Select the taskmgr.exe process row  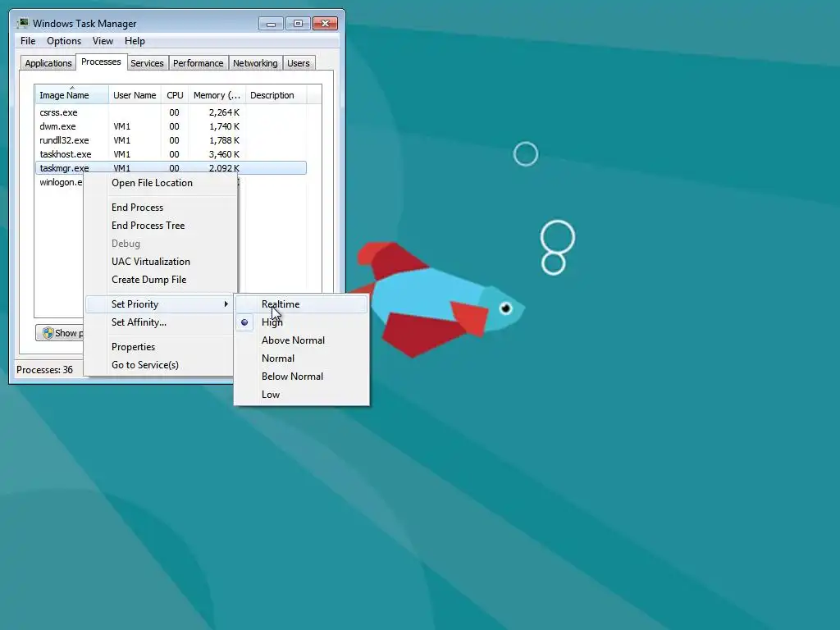click(x=171, y=167)
